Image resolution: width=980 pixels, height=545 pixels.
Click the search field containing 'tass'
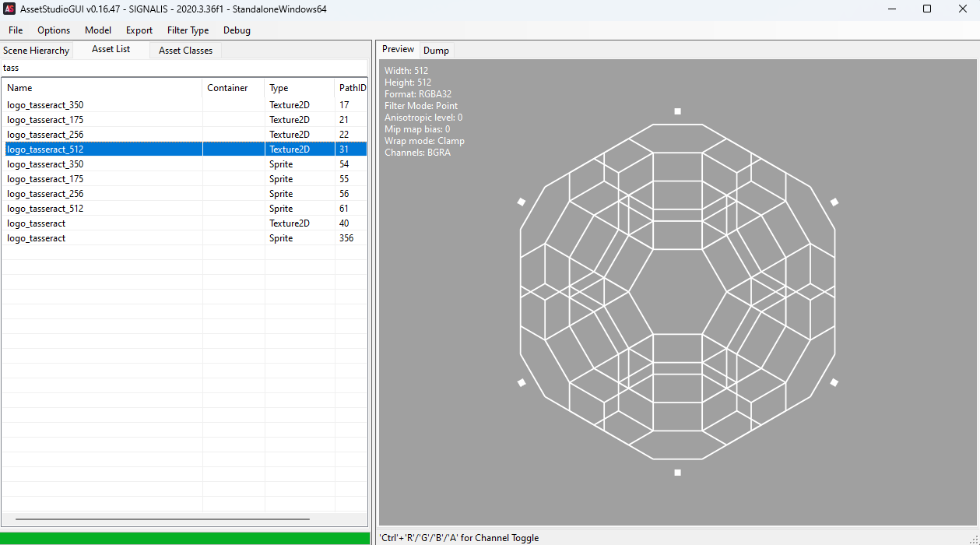click(184, 68)
